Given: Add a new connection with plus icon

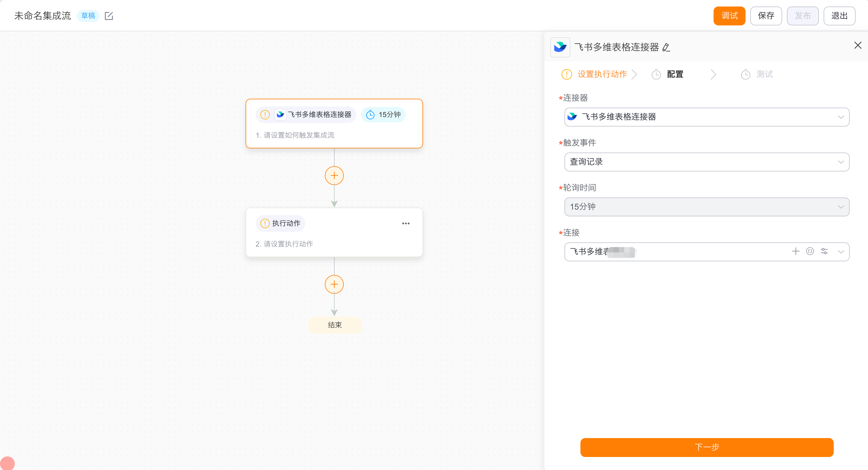Looking at the screenshot, I should pyautogui.click(x=796, y=251).
